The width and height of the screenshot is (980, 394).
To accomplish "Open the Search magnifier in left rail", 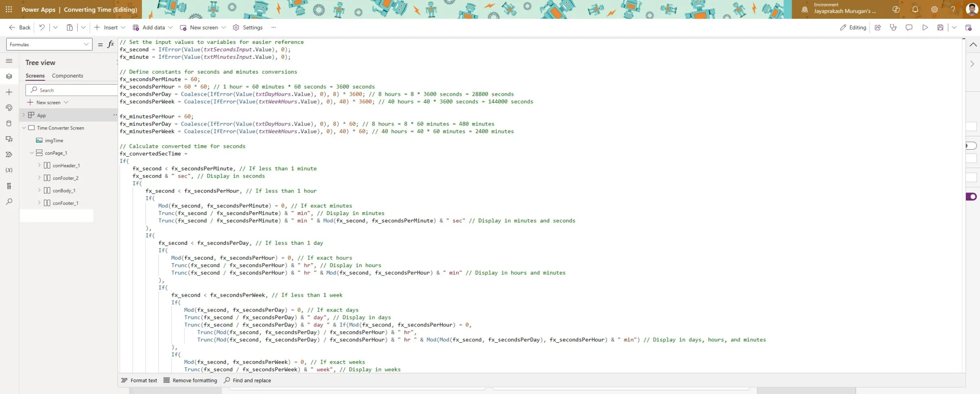I will (9, 202).
